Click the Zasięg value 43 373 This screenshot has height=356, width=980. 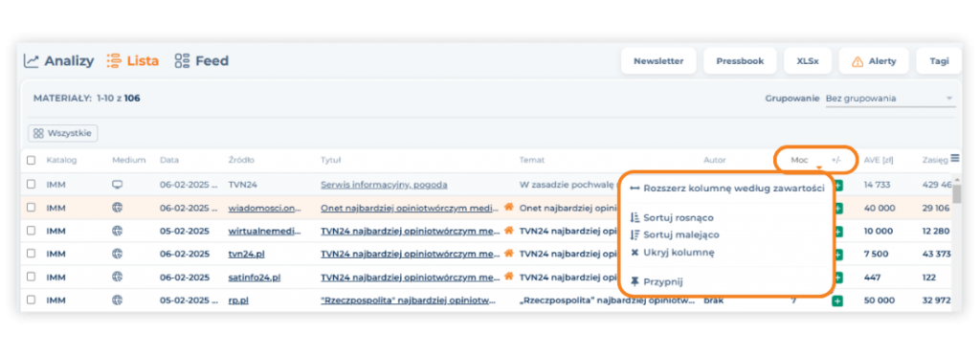[x=936, y=254]
